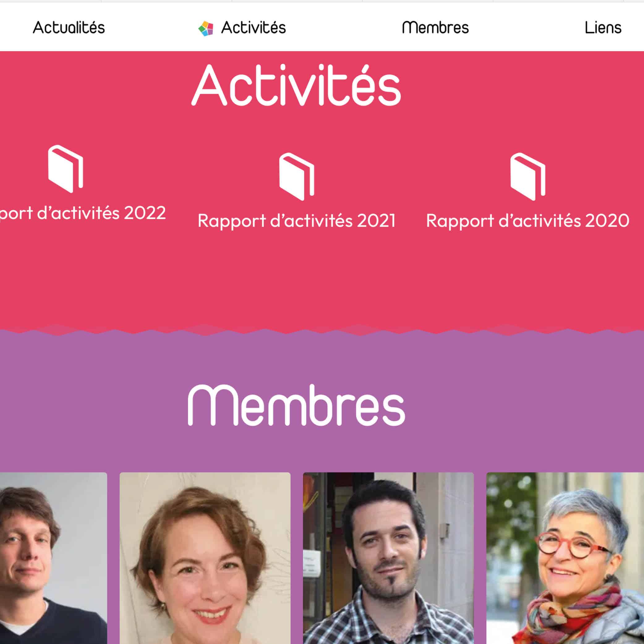Go to Actualités in the navigation bar
Screen dimensions: 644x644
tap(69, 28)
